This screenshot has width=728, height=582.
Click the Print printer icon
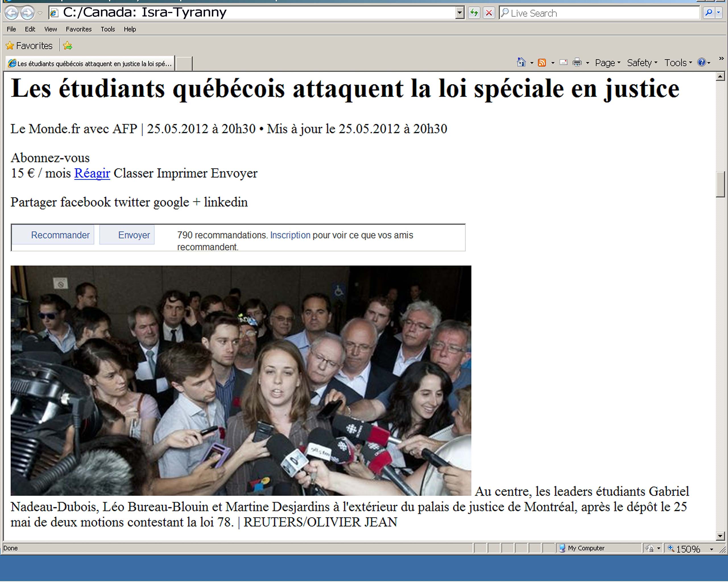577,63
